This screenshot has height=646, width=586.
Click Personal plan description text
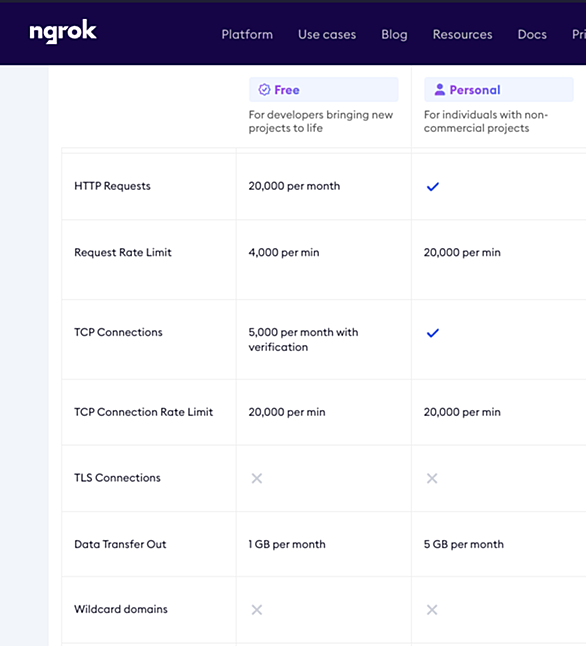tap(486, 121)
